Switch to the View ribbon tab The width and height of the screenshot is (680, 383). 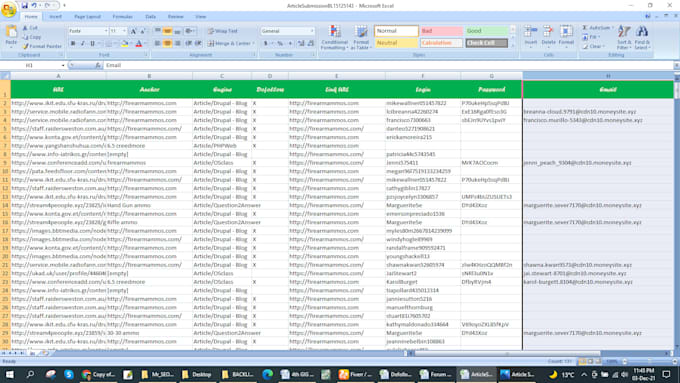tap(200, 16)
